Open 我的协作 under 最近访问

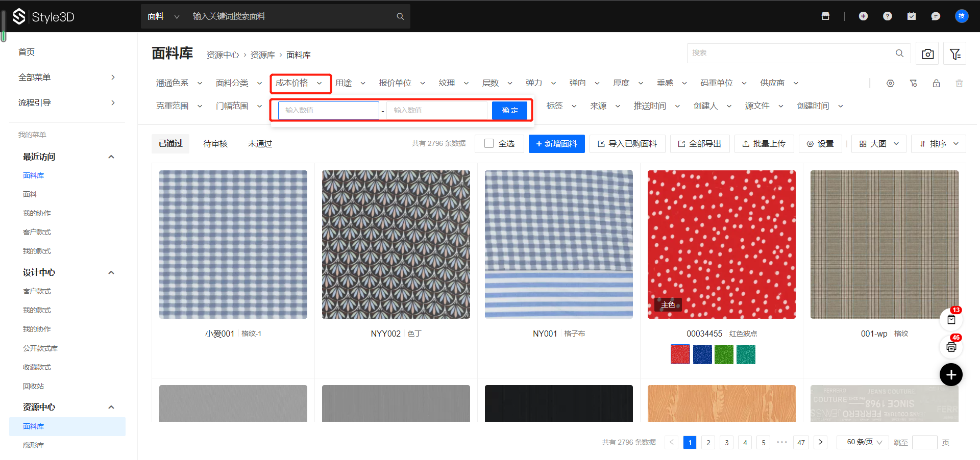click(37, 213)
